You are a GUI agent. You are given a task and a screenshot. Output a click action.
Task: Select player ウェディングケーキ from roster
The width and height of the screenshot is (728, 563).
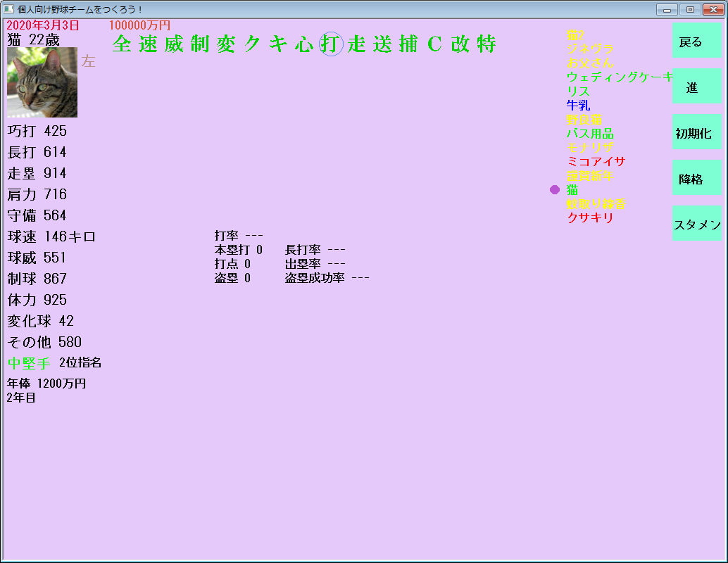(620, 77)
